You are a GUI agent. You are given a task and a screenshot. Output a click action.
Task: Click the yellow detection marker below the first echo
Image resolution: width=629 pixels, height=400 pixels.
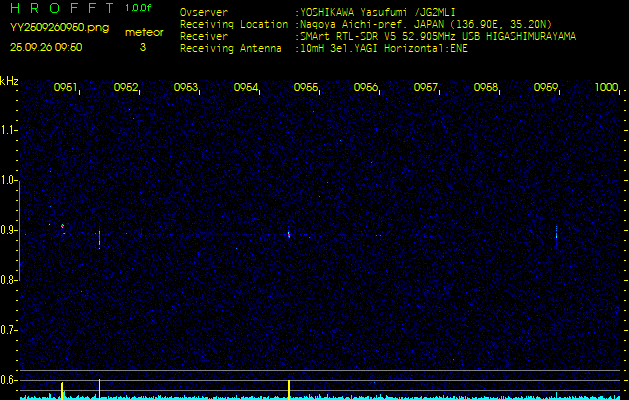click(62, 390)
